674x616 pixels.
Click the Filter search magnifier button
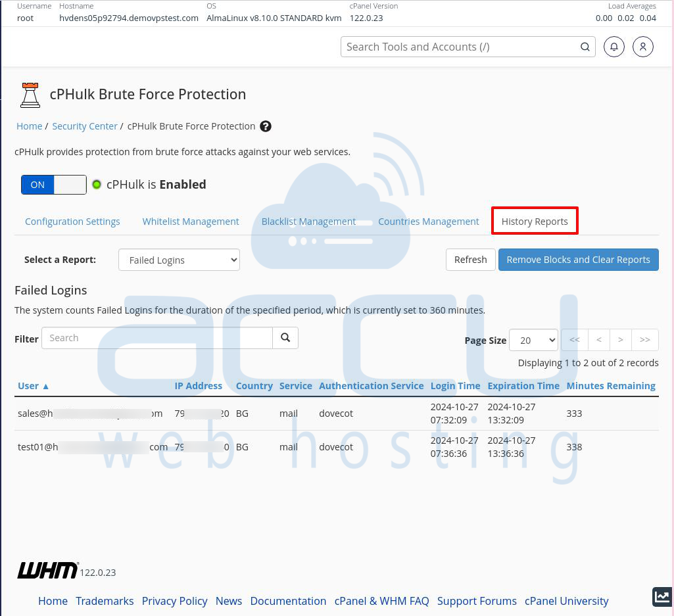(x=285, y=338)
